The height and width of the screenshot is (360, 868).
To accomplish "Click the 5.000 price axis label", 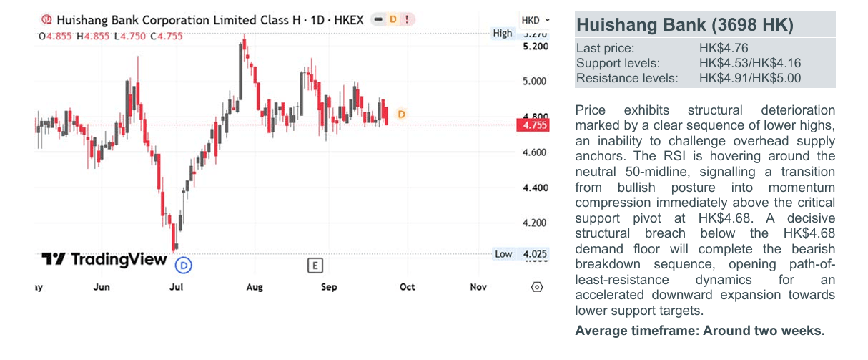I will [536, 82].
